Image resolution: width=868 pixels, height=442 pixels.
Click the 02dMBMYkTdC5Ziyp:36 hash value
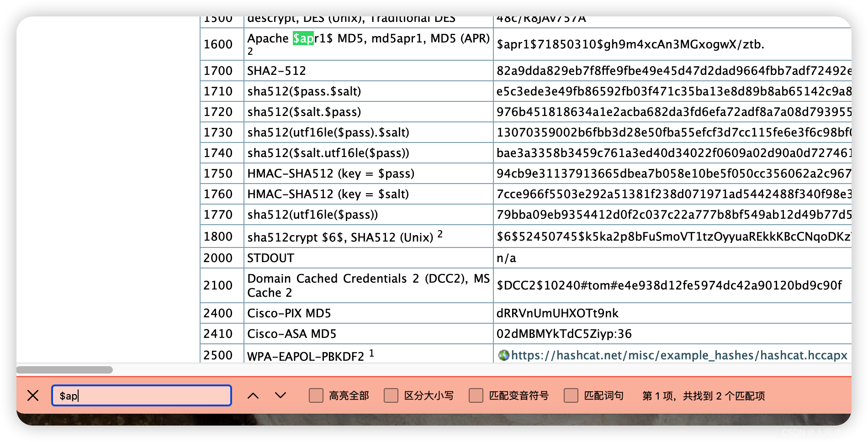pos(564,334)
